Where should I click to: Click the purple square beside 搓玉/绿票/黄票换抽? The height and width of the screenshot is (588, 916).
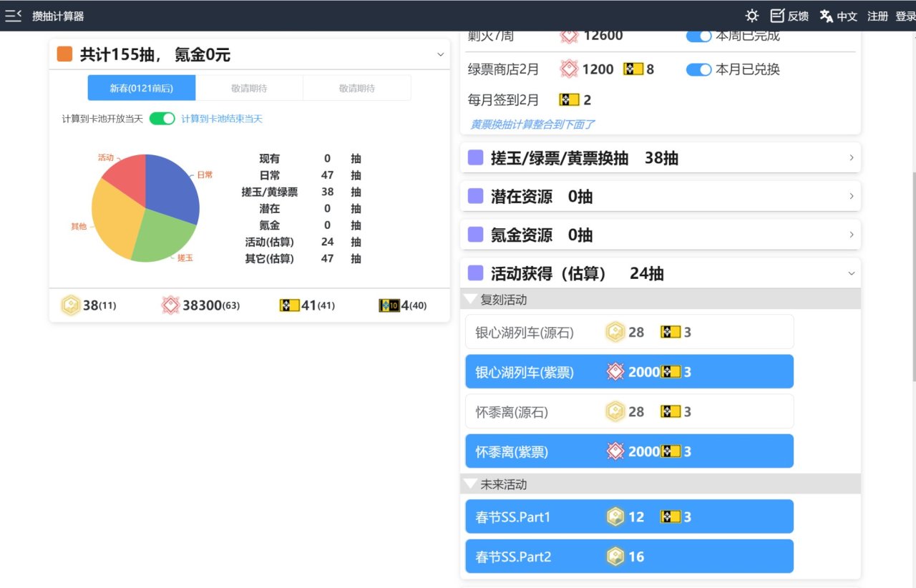pyautogui.click(x=475, y=157)
